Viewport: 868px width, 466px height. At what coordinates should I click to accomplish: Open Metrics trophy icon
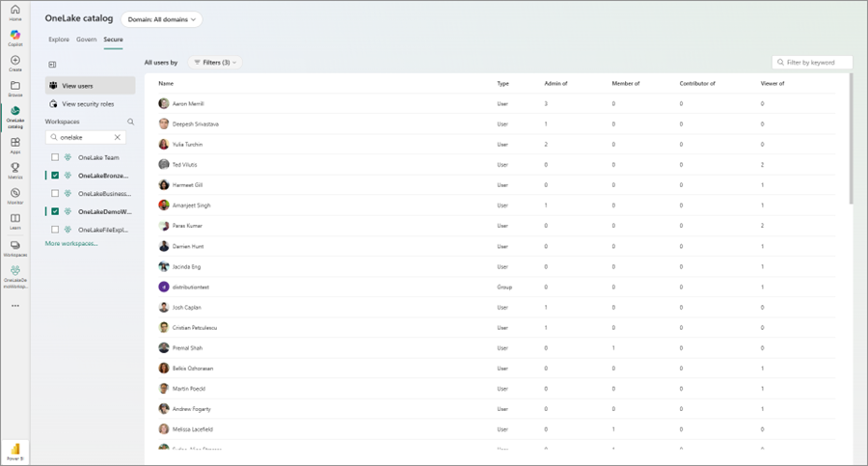click(x=14, y=170)
